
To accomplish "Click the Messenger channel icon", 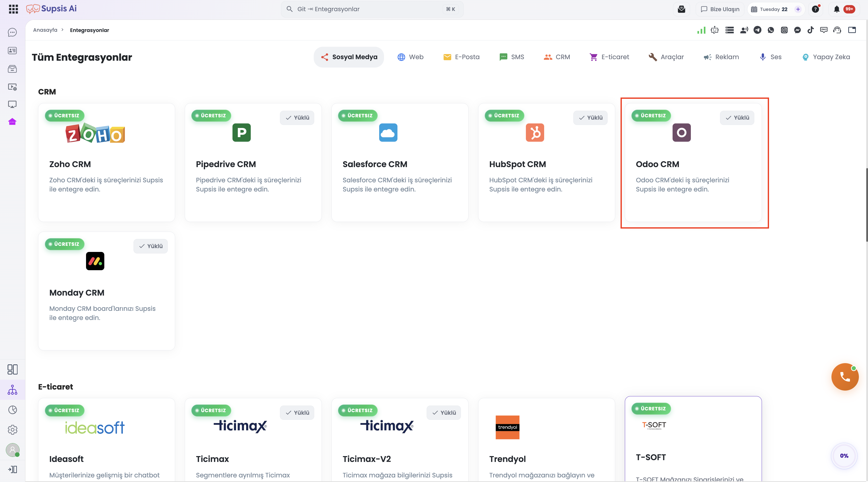I will [x=797, y=30].
